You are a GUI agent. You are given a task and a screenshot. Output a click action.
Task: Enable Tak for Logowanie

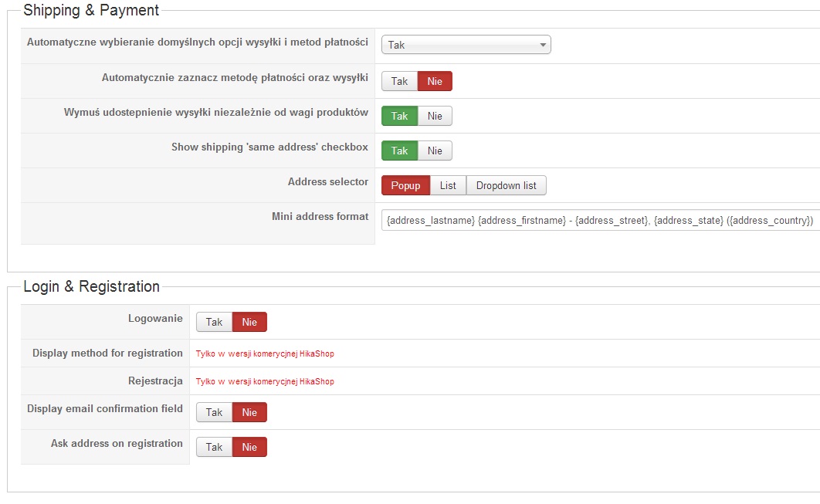(214, 322)
